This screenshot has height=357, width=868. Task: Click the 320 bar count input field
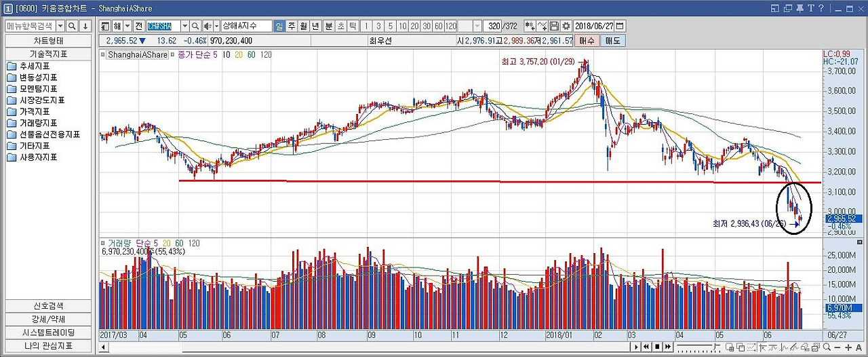[492, 26]
